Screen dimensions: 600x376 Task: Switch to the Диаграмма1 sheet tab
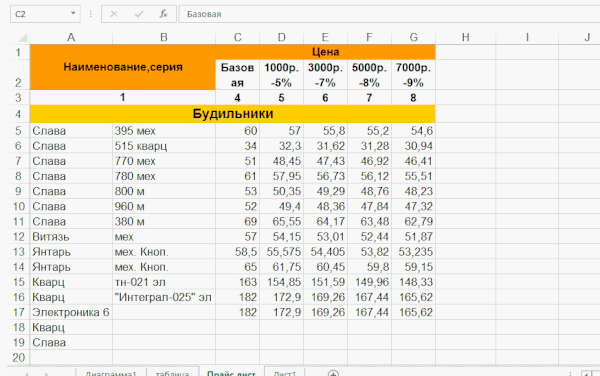111,373
